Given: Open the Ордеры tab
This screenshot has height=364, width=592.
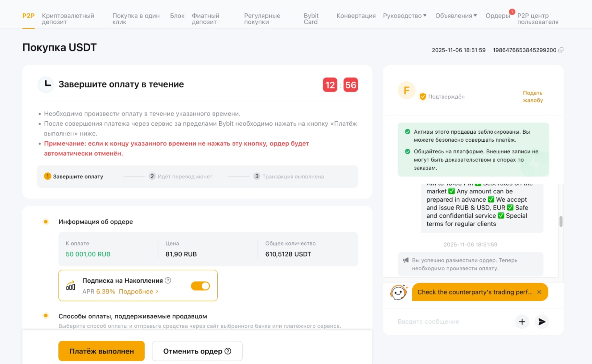Looking at the screenshot, I should coord(497,16).
